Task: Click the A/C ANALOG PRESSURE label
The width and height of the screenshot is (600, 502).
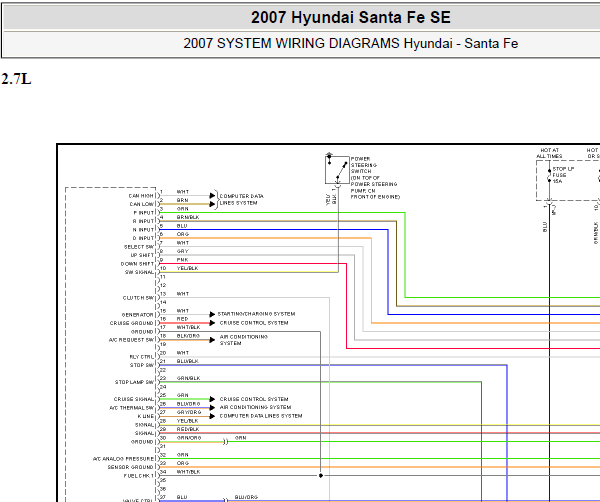Action: (123, 459)
